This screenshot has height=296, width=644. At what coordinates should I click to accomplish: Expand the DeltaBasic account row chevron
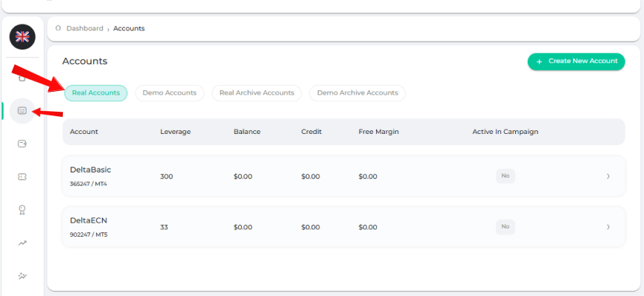[x=608, y=176]
